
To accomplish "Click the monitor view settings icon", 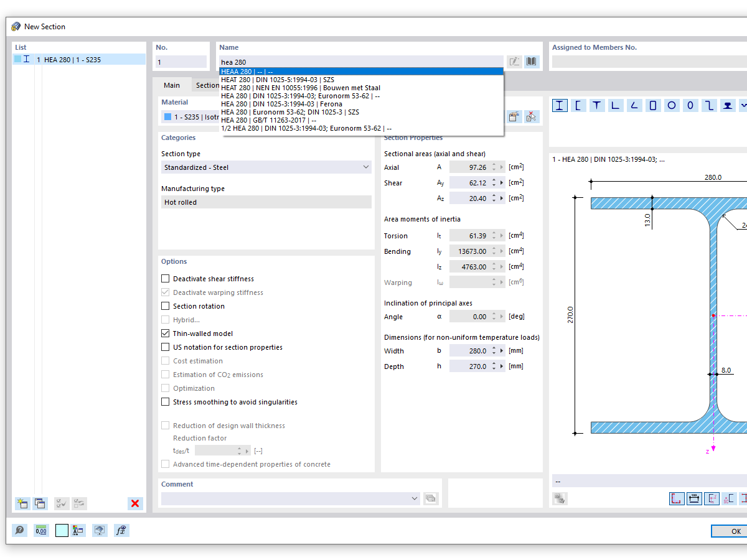I will coord(100,530).
